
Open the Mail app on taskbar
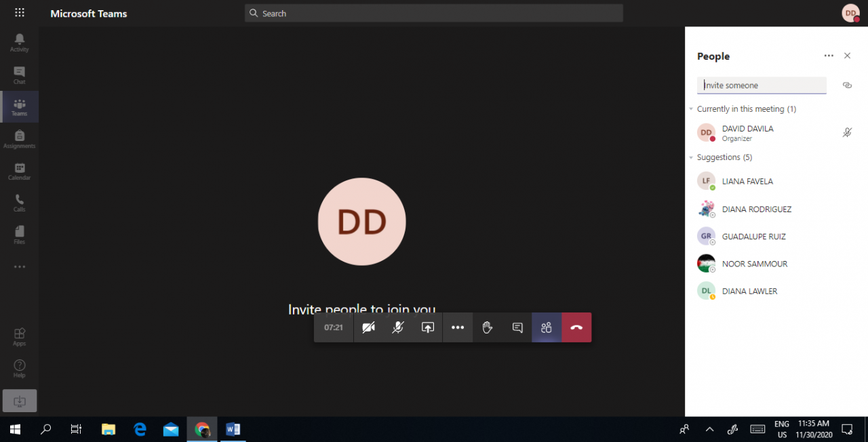171,429
